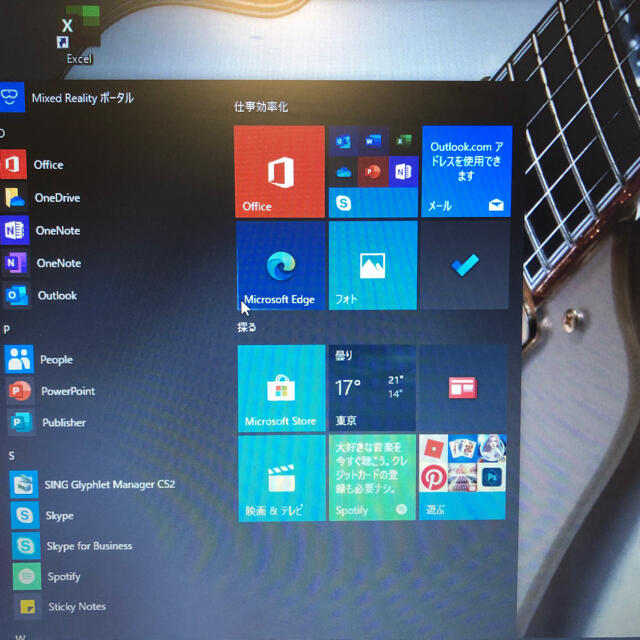The image size is (640, 640).
Task: Open OneDrive small tile in Office group
Action: [344, 172]
